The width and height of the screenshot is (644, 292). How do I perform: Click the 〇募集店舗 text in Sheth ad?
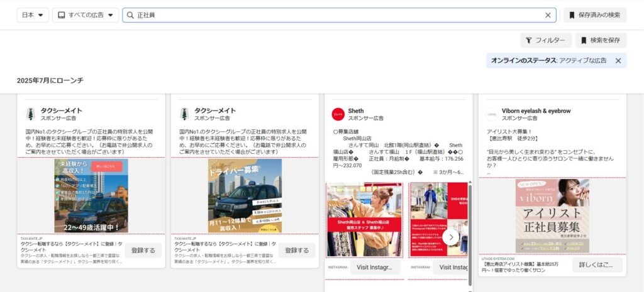click(x=347, y=132)
